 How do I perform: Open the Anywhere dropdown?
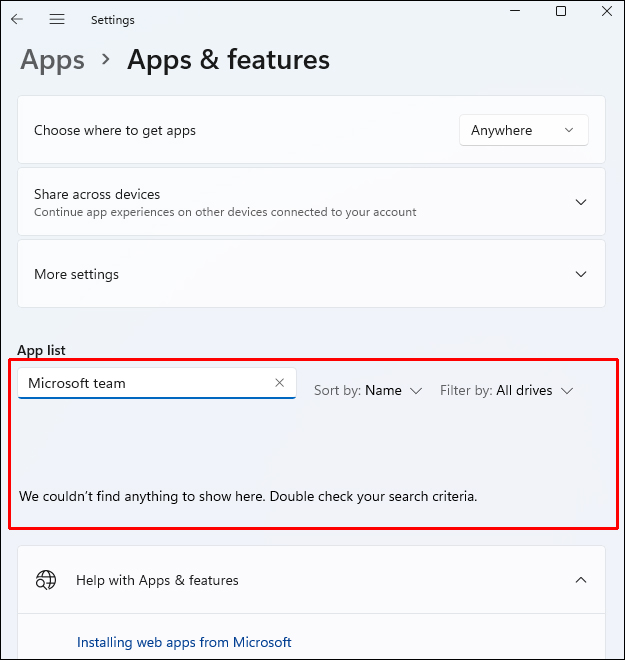tap(523, 130)
